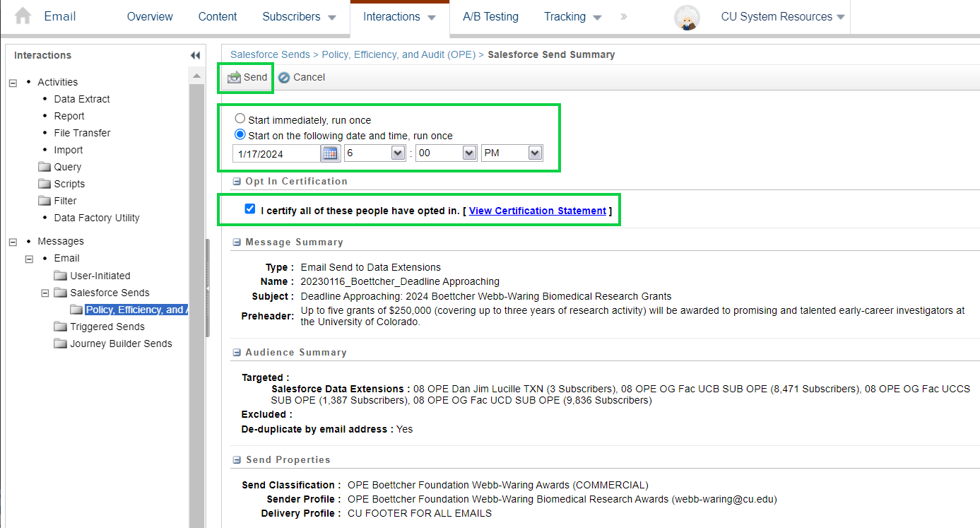Viewport: 980px width, 528px height.
Task: Click CU FOOTER FOR ALL EMAILS text
Action: [420, 513]
